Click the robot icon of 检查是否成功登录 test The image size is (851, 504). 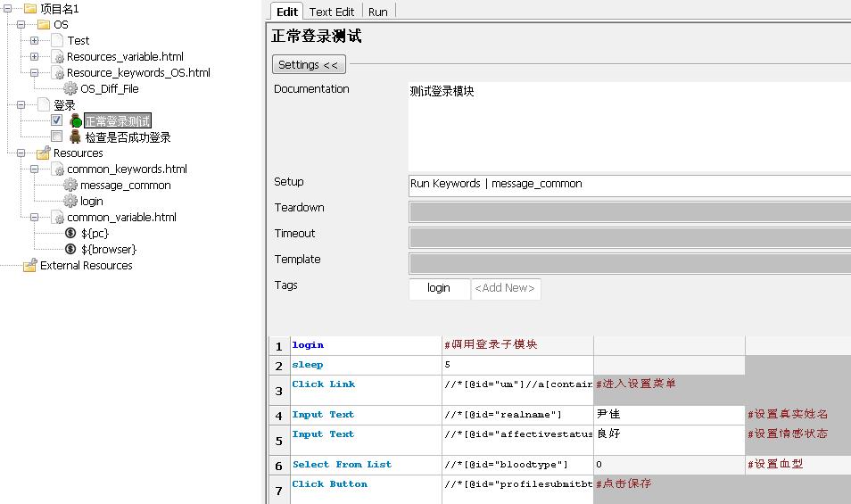76,137
